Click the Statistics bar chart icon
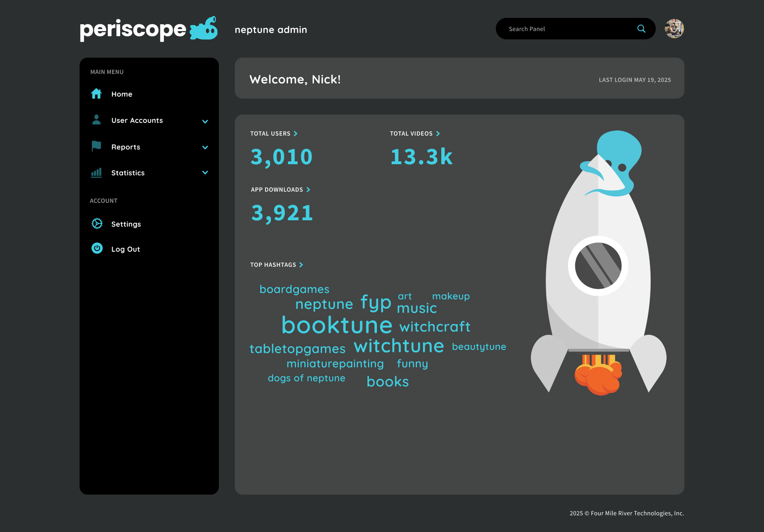The image size is (764, 532). tap(96, 173)
